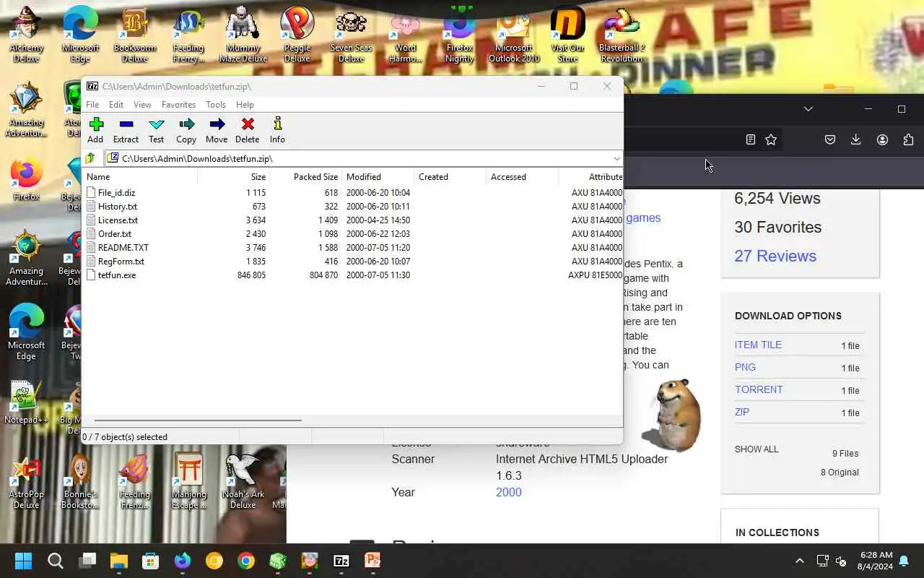The width and height of the screenshot is (924, 578).
Task: Expand the address bar path dropdown
Action: [x=616, y=158]
